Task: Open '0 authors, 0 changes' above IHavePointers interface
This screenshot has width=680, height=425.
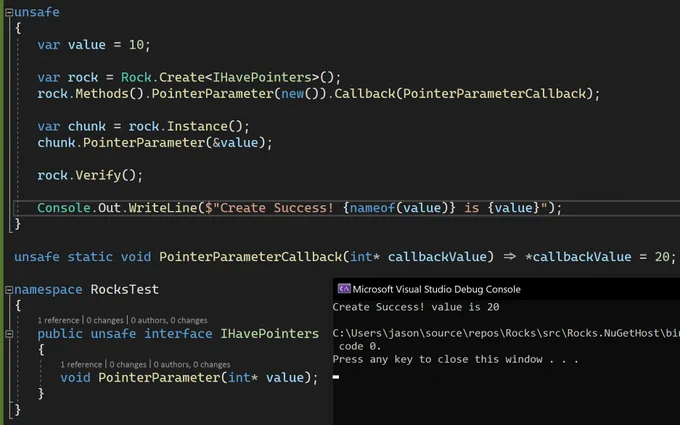Action: (x=169, y=320)
